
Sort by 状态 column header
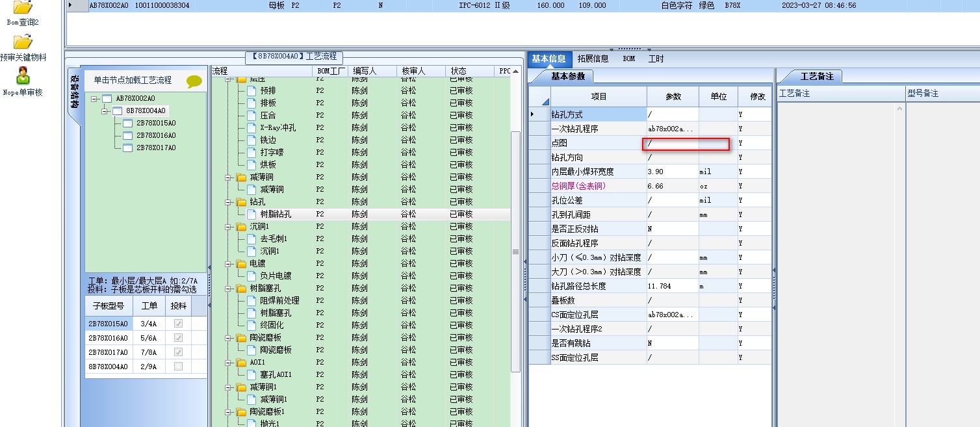(471, 71)
